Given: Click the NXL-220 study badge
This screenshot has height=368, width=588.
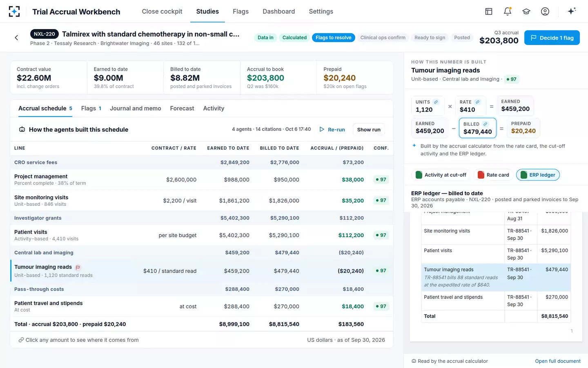Looking at the screenshot, I should tap(45, 34).
